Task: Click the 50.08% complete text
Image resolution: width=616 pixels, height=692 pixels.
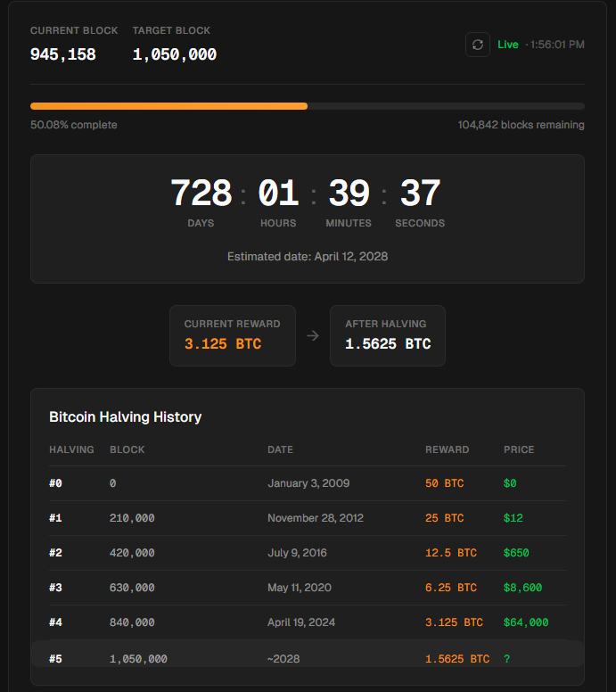Action: pyautogui.click(x=74, y=125)
